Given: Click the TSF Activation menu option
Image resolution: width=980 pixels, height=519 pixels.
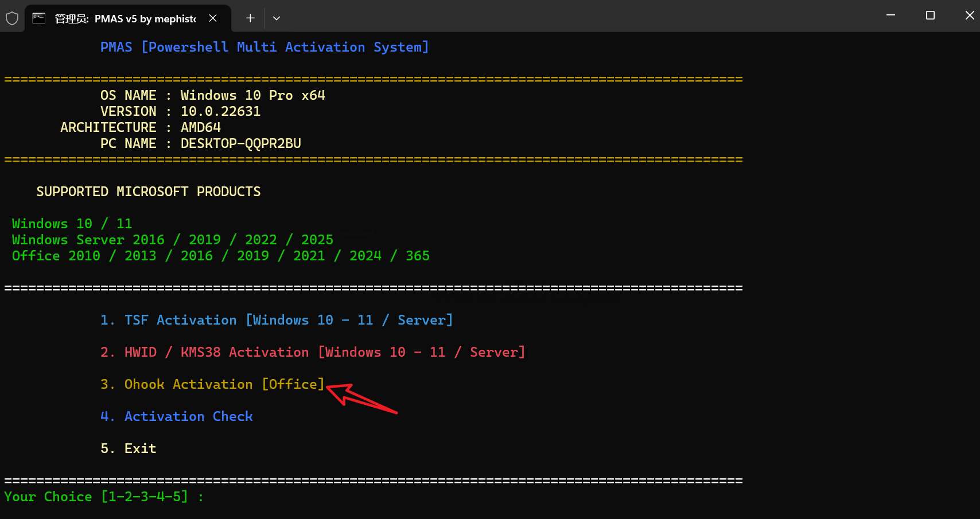Looking at the screenshot, I should [277, 320].
